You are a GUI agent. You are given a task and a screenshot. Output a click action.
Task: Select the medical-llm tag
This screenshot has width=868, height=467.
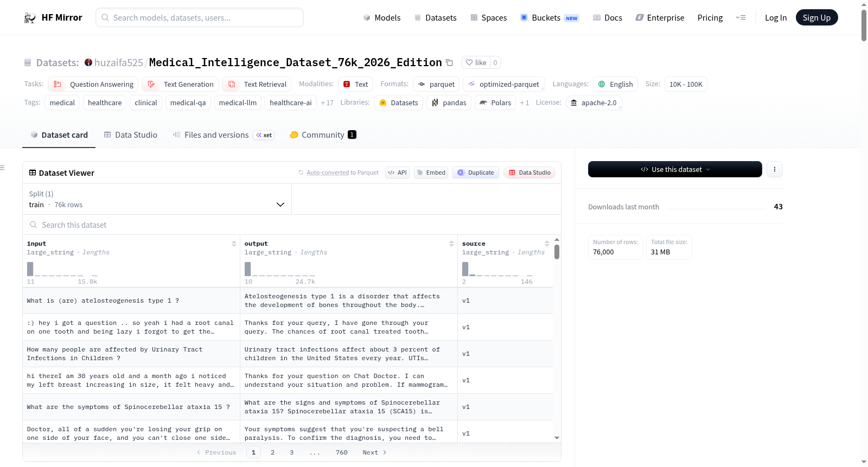pyautogui.click(x=238, y=103)
